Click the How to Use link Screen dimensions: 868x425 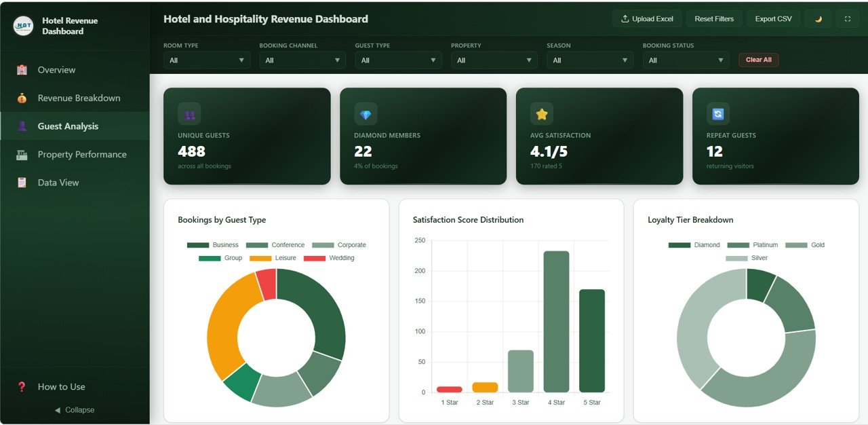pos(62,386)
